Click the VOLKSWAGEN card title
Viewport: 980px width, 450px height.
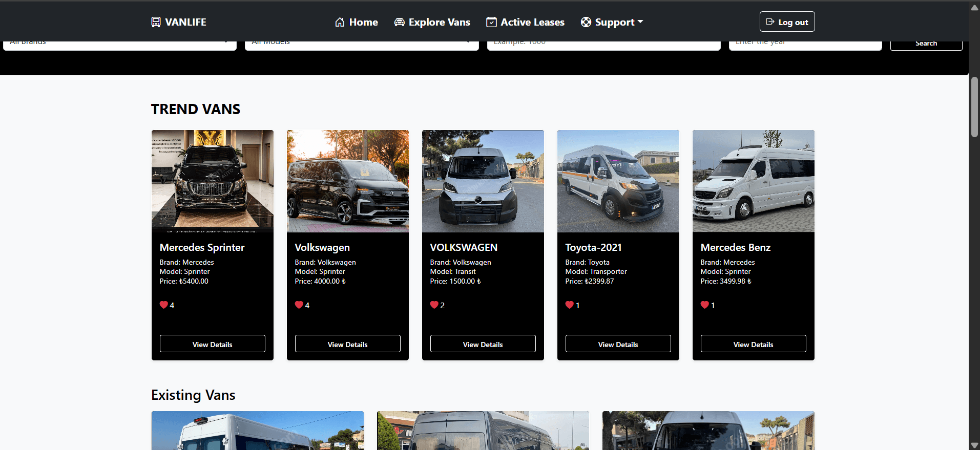coord(464,247)
